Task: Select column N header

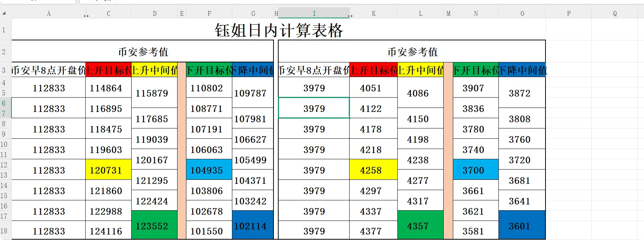Action: pos(476,14)
